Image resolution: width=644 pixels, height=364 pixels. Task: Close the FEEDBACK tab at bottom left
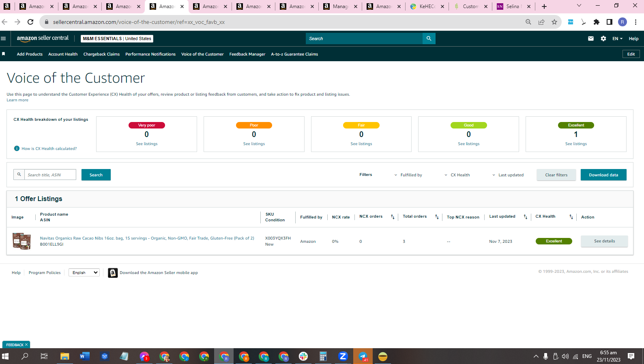26,345
